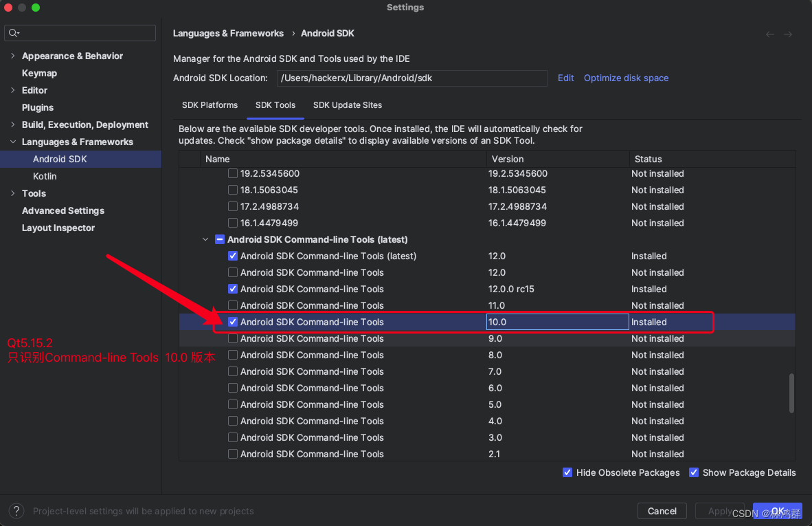Check the 18.1.5063045 checkbox
Image resolution: width=812 pixels, height=526 pixels.
(x=233, y=190)
